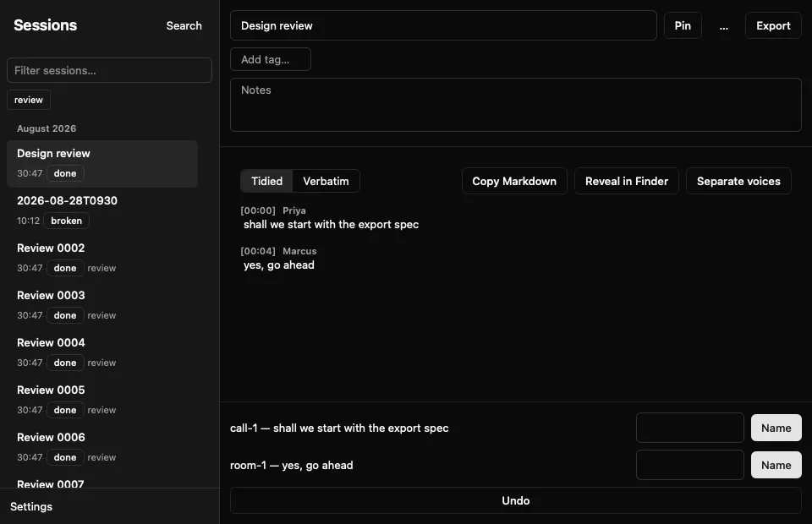Focus the Notes text area
The height and width of the screenshot is (524, 812).
tap(516, 105)
